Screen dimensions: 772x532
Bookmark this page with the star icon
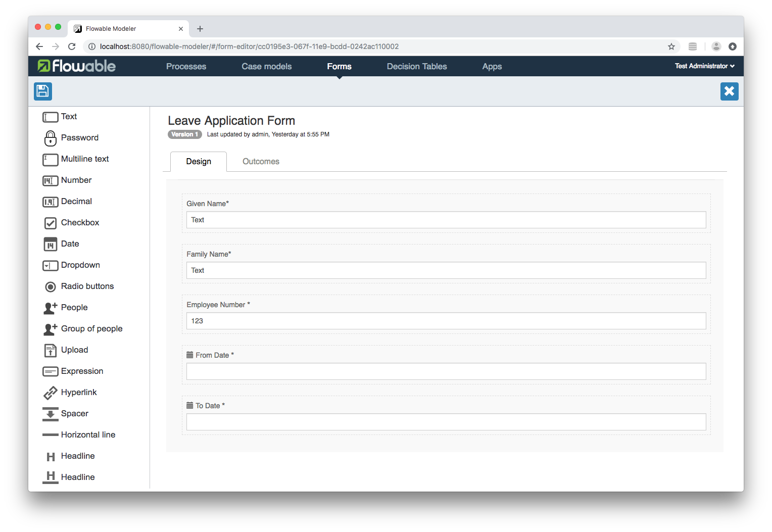pyautogui.click(x=671, y=46)
